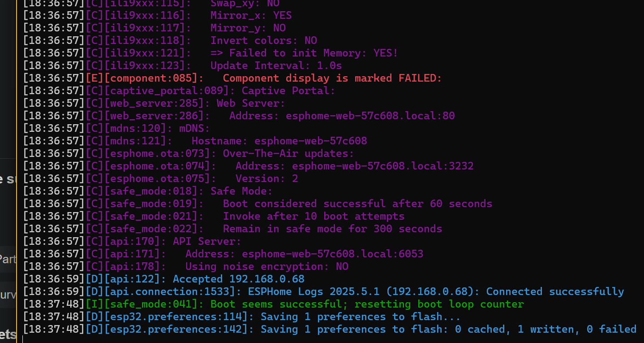
Task: Select the mDNS Hostname esphome-web-57c608 line
Action: coord(195,141)
